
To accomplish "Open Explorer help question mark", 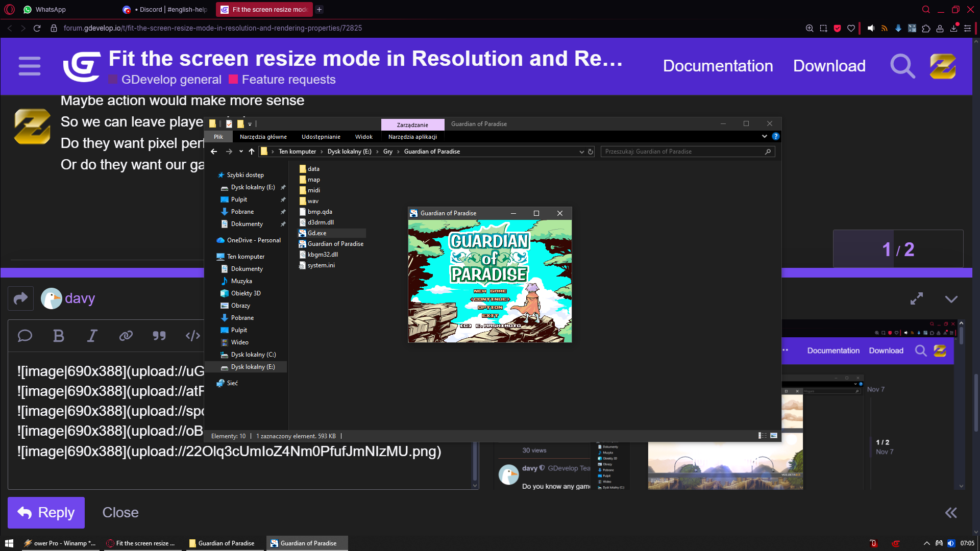I will point(776,136).
